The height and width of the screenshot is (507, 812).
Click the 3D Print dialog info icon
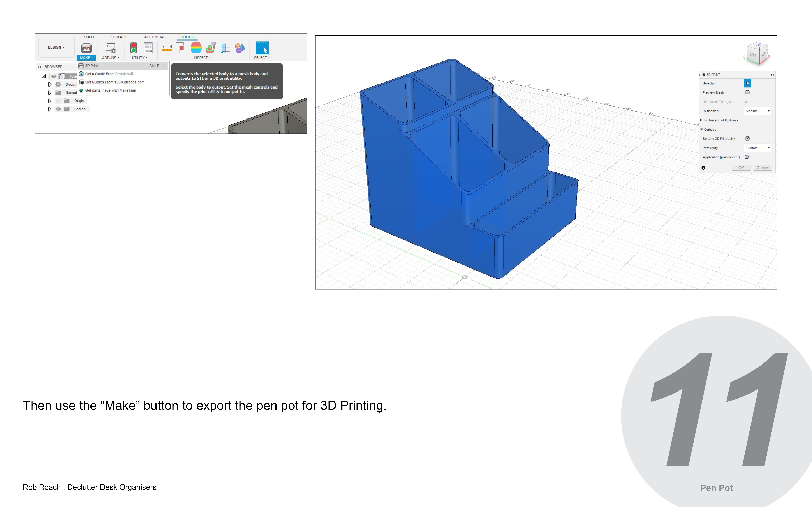pos(703,168)
